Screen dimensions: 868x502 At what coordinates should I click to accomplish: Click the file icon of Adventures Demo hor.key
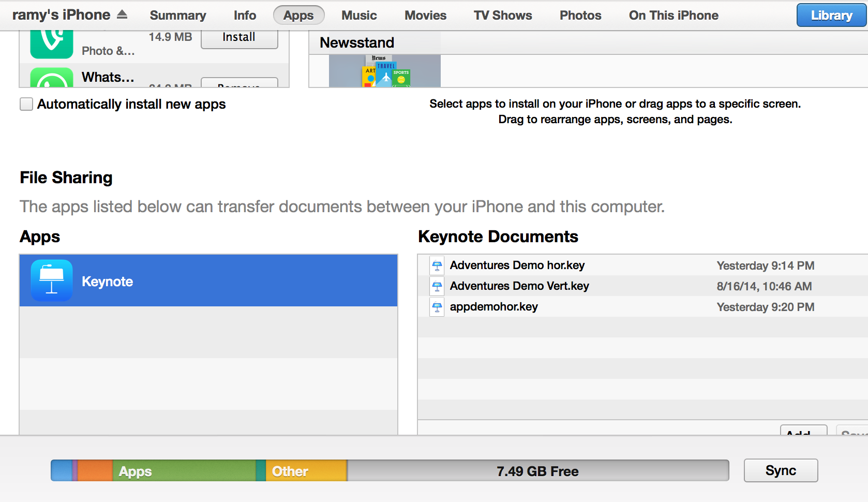click(x=437, y=265)
